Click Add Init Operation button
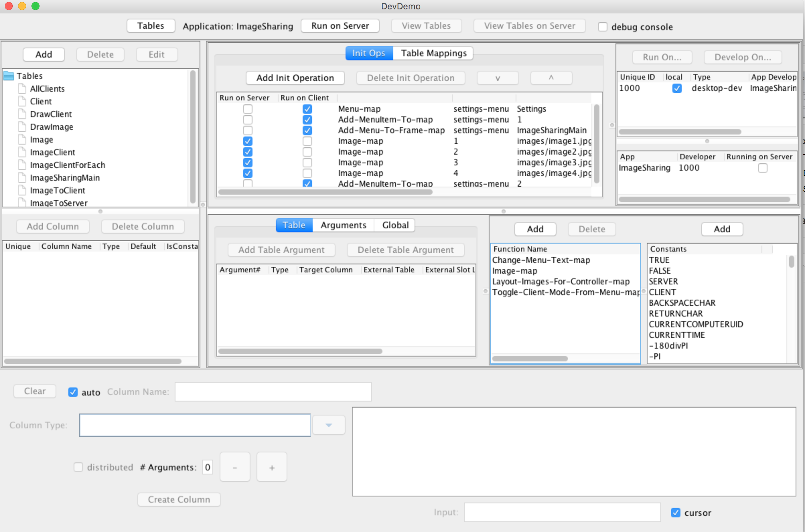 pyautogui.click(x=295, y=78)
